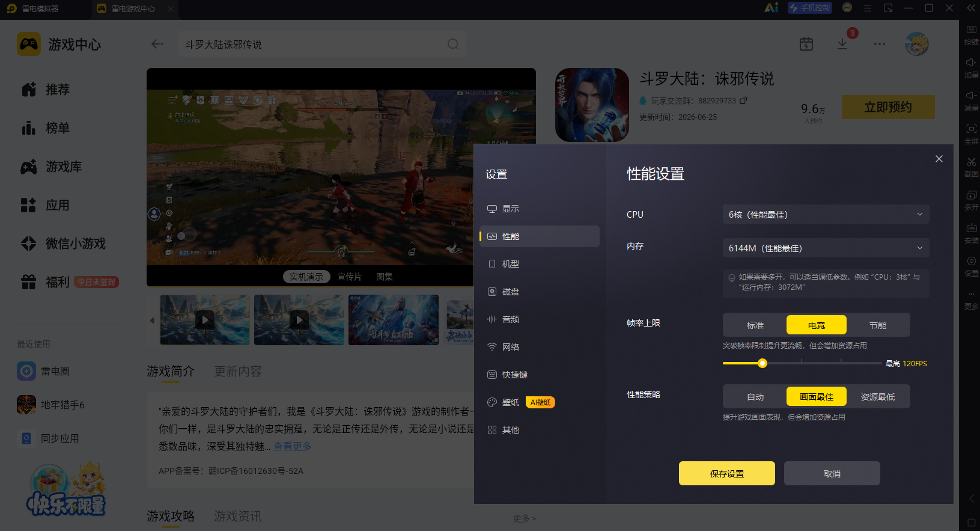Collapse the right sidebar with double-chevron icon
This screenshot has height=531, width=980.
coord(971,8)
